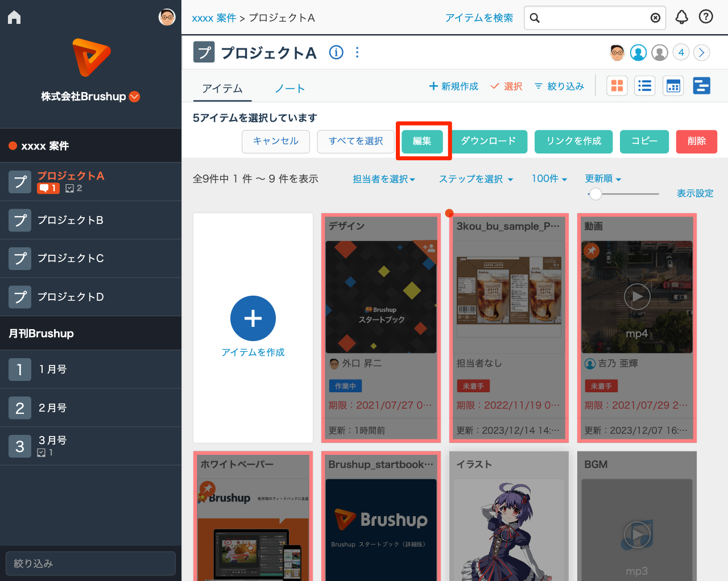
Task: Click the pin icon on 動画 card
Action: (591, 250)
